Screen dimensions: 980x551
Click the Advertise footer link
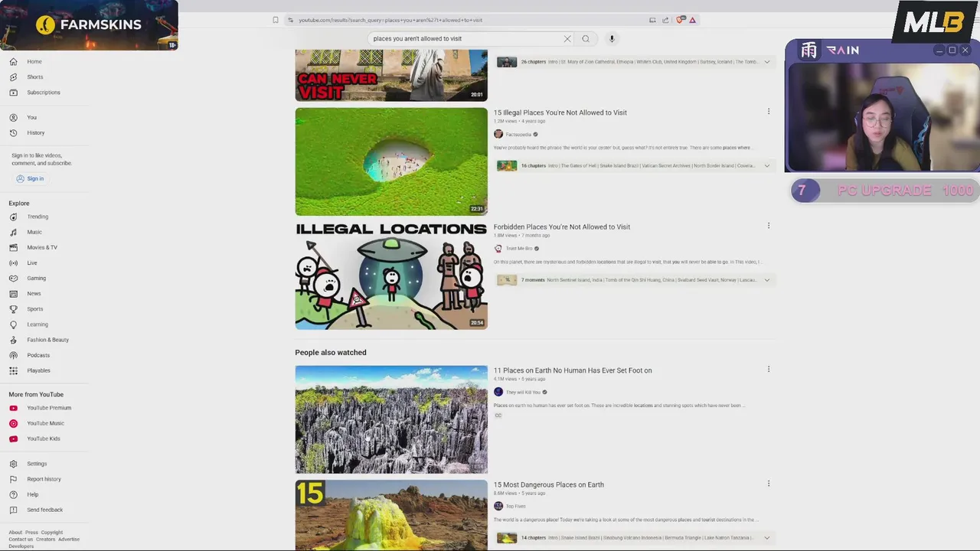tap(69, 540)
